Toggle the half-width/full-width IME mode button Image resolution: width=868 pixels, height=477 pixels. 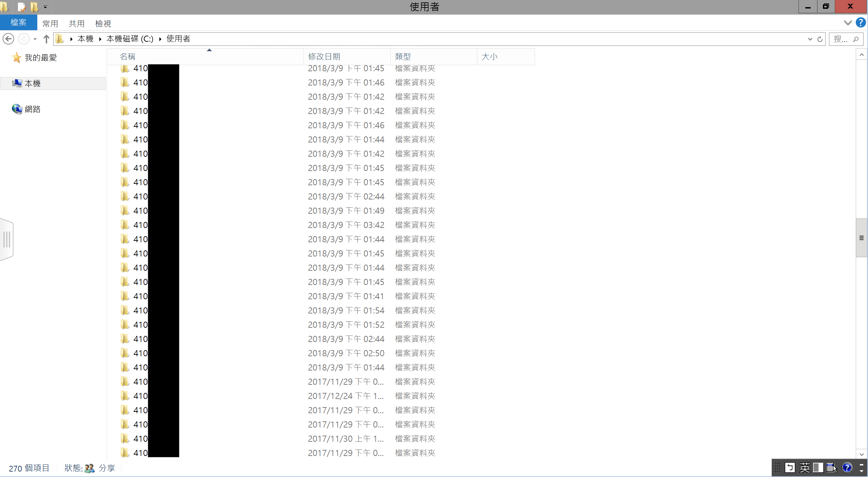coord(818,468)
